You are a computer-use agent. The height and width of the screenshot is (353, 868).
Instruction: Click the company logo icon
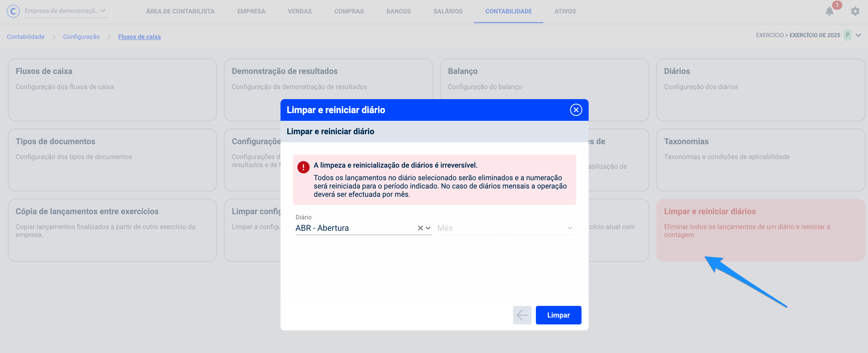pyautogui.click(x=13, y=11)
